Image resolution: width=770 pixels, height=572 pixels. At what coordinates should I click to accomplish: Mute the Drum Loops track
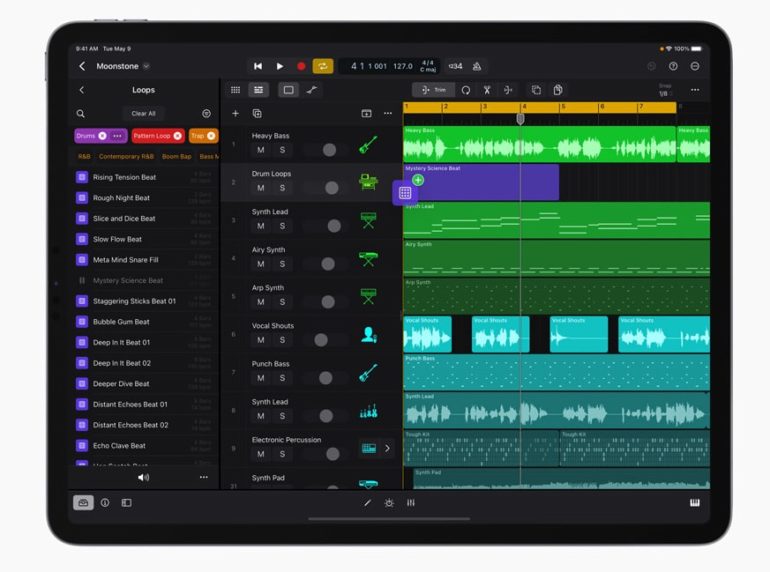[x=261, y=188]
